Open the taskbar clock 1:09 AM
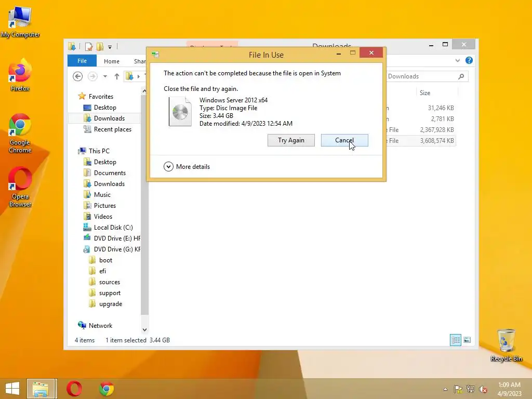The image size is (532, 399). [509, 389]
